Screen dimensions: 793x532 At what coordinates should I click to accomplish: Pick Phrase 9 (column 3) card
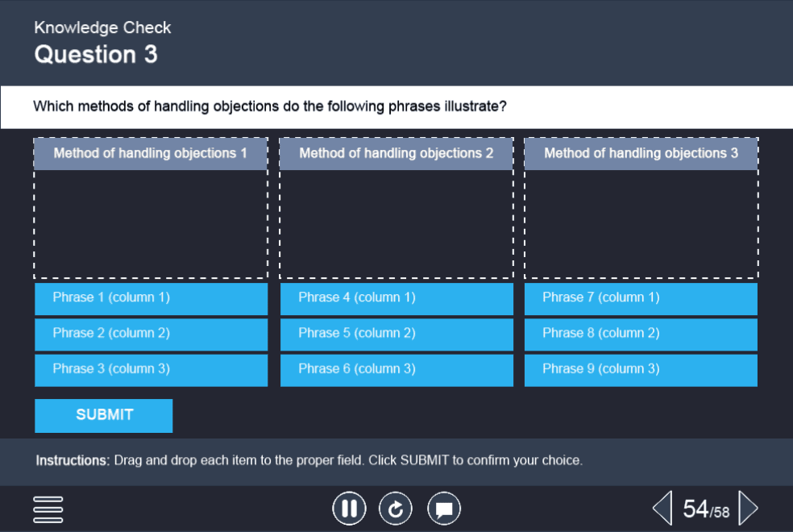[x=641, y=369]
